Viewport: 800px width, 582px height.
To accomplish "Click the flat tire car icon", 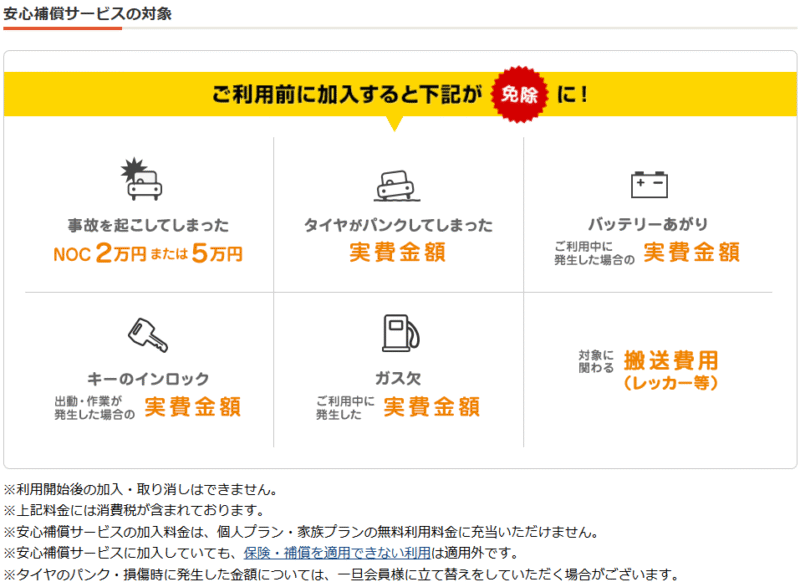I will [x=397, y=186].
